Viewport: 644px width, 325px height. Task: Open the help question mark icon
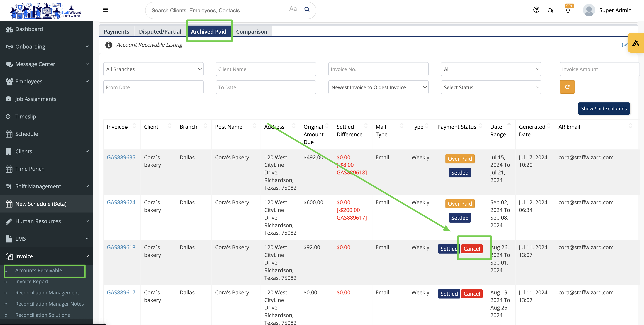[x=536, y=10]
